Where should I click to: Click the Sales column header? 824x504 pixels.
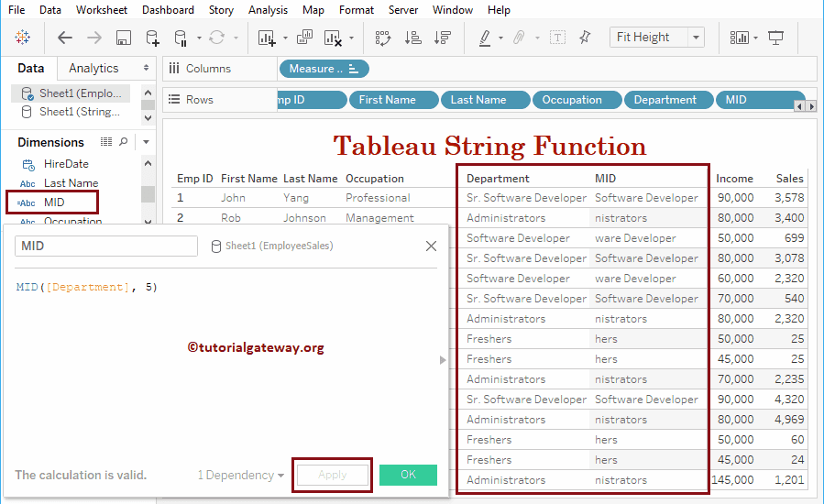pos(789,179)
